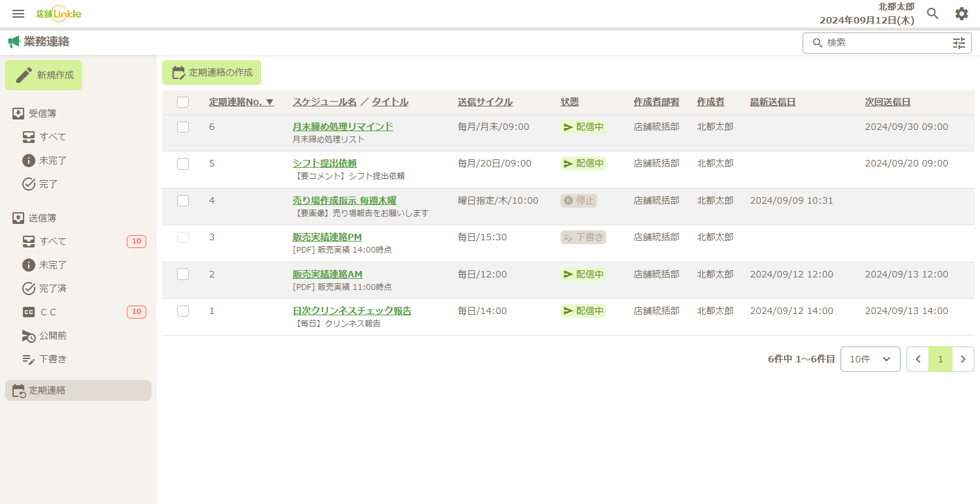
Task: Click 2024/09/30 09:00 next send date
Action: 907,127
